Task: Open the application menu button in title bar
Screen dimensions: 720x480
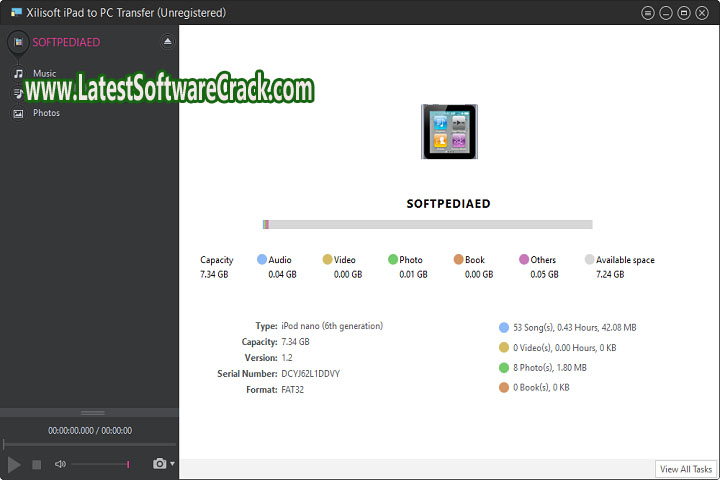Action: (x=649, y=13)
